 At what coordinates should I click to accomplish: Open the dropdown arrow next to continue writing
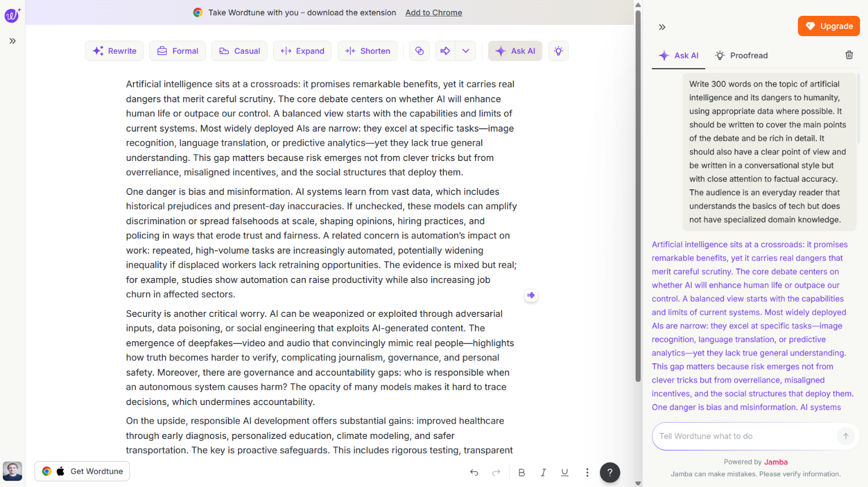pos(466,51)
